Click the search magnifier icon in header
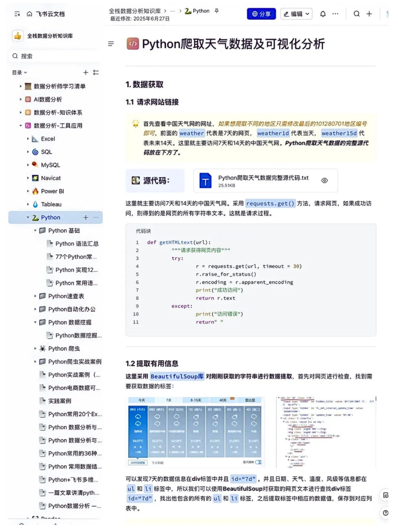 [356, 14]
